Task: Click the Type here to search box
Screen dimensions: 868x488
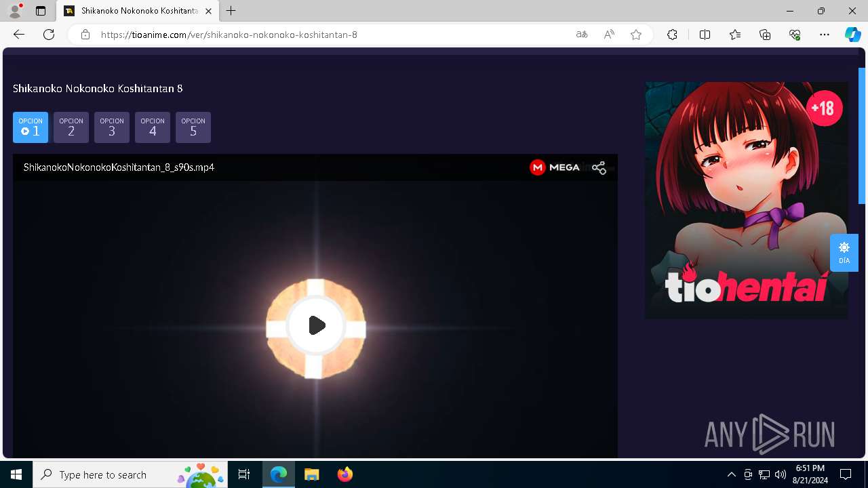Action: tap(131, 474)
